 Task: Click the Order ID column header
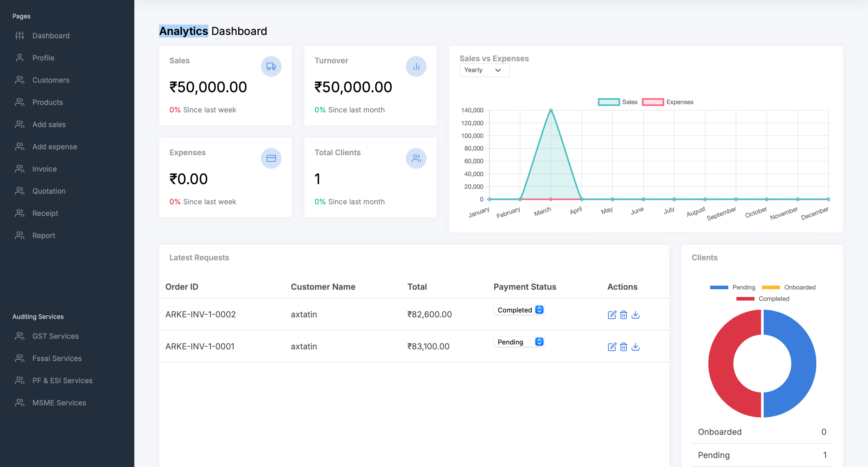tap(182, 287)
